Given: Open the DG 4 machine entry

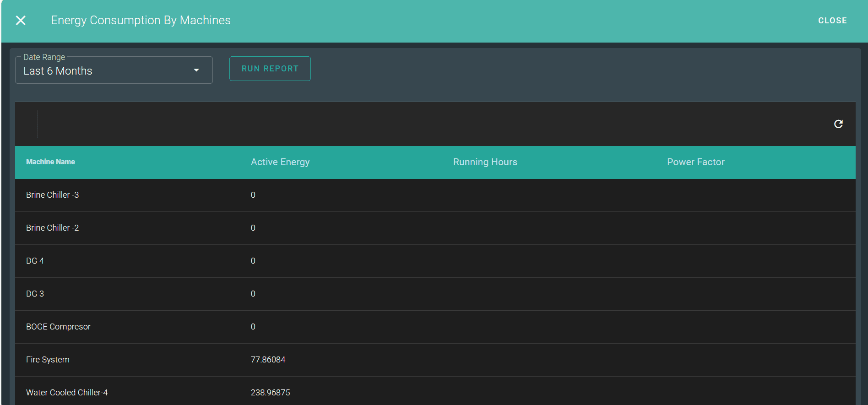Looking at the screenshot, I should (x=35, y=261).
